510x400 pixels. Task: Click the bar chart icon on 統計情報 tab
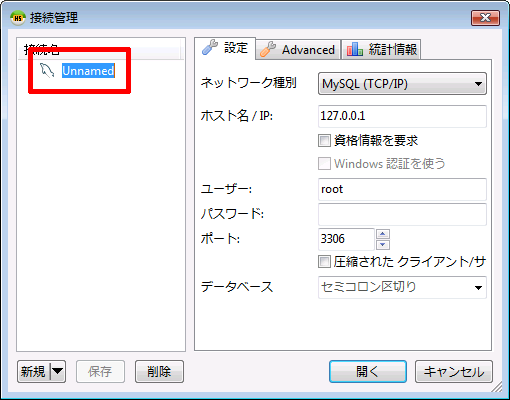click(x=354, y=49)
